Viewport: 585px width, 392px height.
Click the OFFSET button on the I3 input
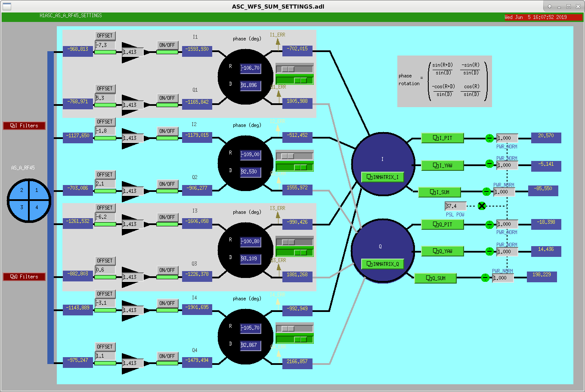[105, 208]
